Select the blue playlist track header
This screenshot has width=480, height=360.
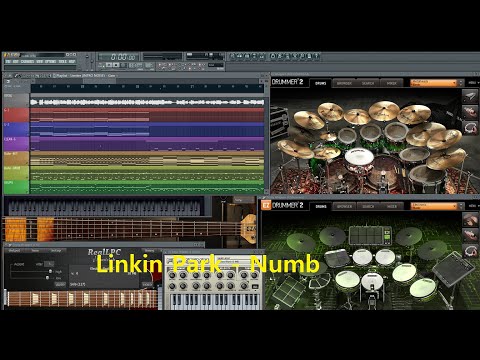click(16, 129)
